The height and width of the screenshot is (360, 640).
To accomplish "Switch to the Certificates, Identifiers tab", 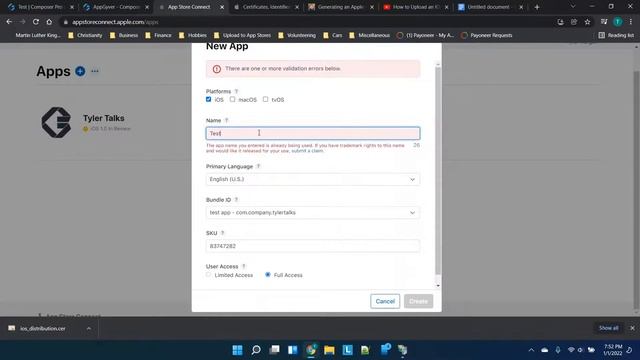I will pos(266,7).
